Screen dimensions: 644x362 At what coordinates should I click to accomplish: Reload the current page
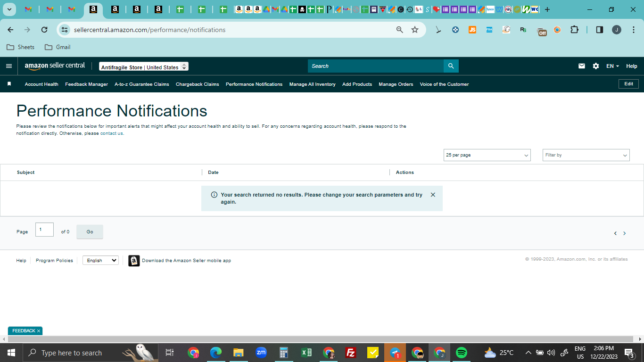click(x=44, y=30)
